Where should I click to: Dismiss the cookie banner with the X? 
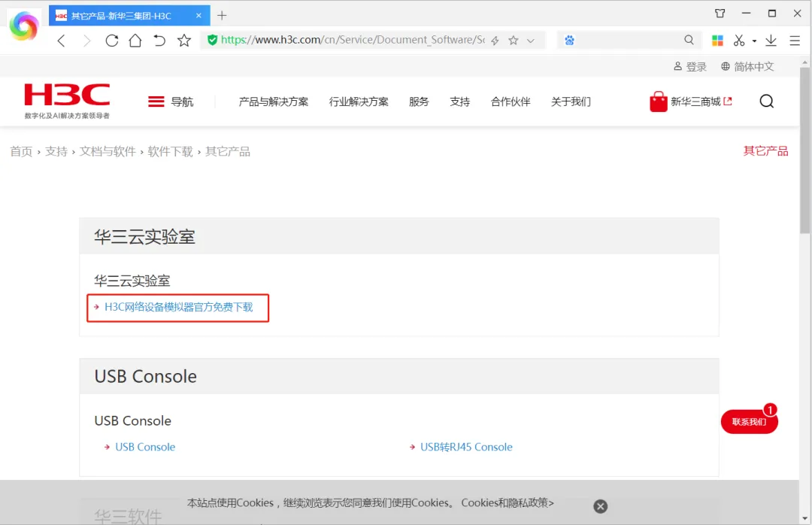click(x=601, y=506)
